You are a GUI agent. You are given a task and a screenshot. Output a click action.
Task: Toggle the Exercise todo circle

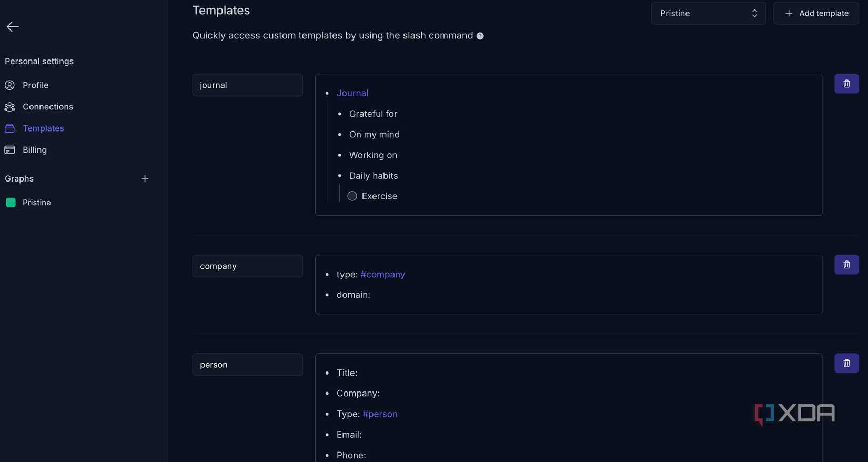tap(352, 196)
